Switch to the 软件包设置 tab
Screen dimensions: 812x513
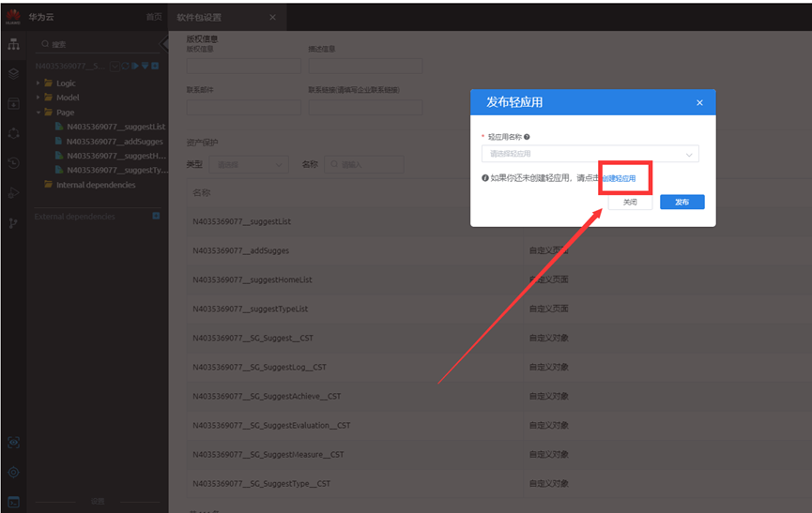(199, 17)
